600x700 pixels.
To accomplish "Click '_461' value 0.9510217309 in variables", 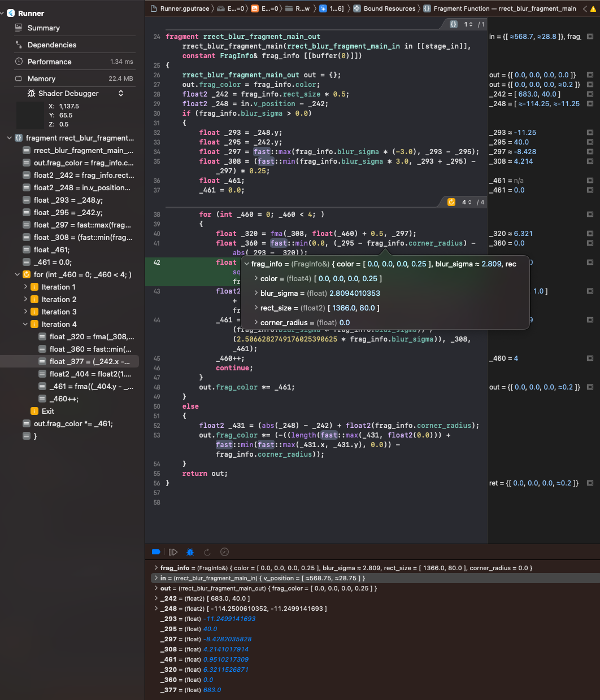I will (226, 659).
